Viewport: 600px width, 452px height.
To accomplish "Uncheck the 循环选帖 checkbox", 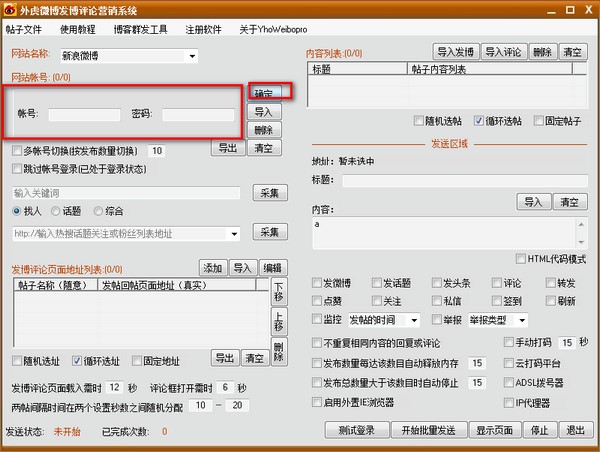I will click(x=478, y=121).
